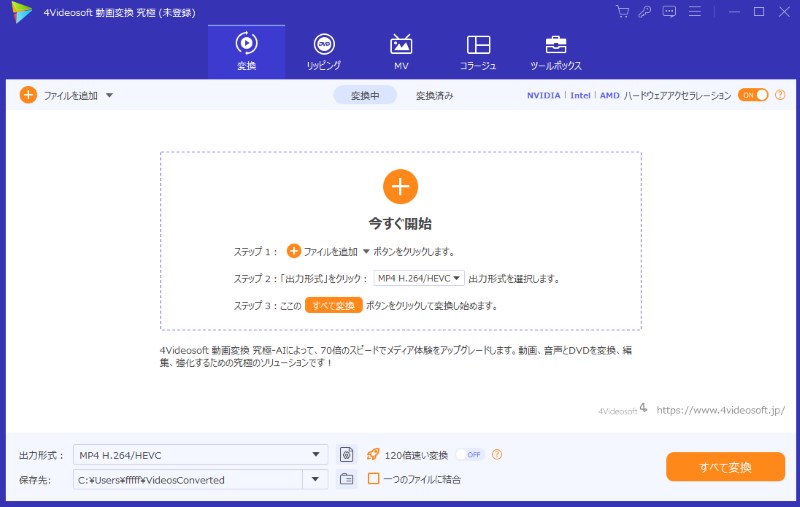Open the 出力形式 MP4 H.264/HEVC combo box
This screenshot has height=507, width=800.
[x=201, y=455]
